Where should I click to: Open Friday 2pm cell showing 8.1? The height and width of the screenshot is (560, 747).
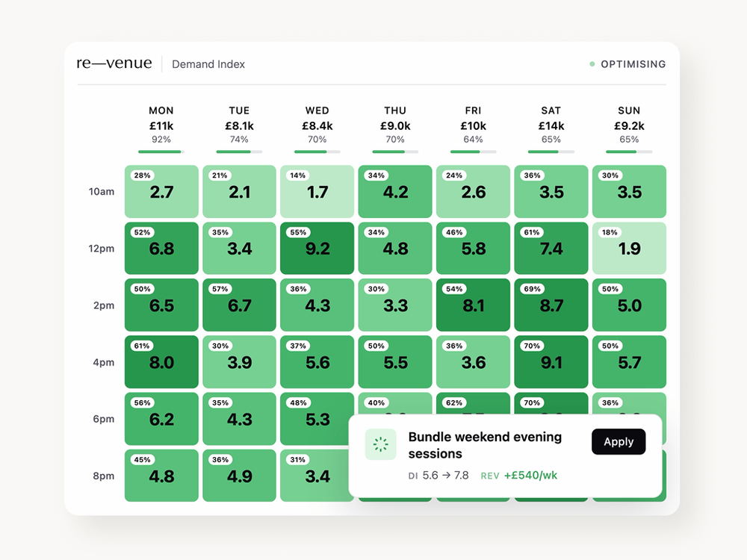[x=473, y=305]
